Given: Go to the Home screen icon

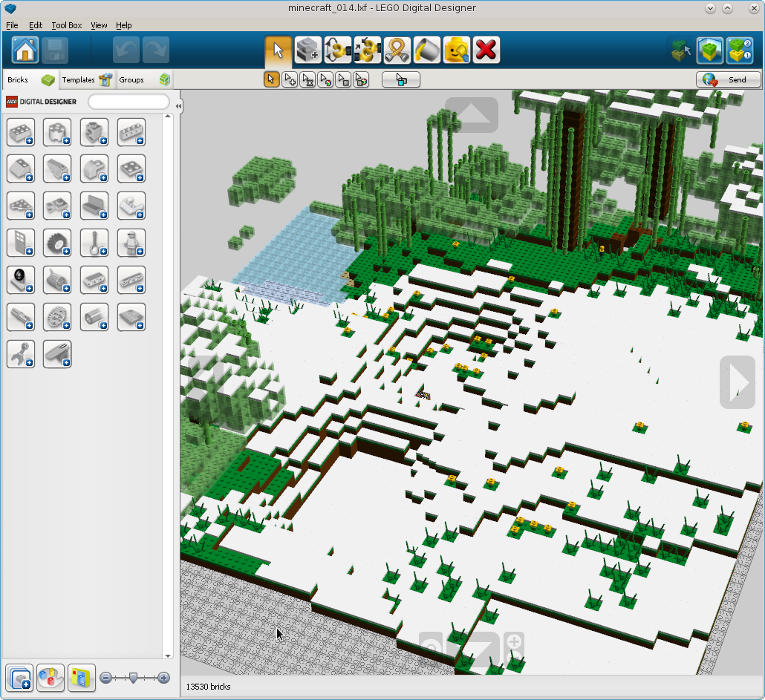Looking at the screenshot, I should pyautogui.click(x=25, y=50).
